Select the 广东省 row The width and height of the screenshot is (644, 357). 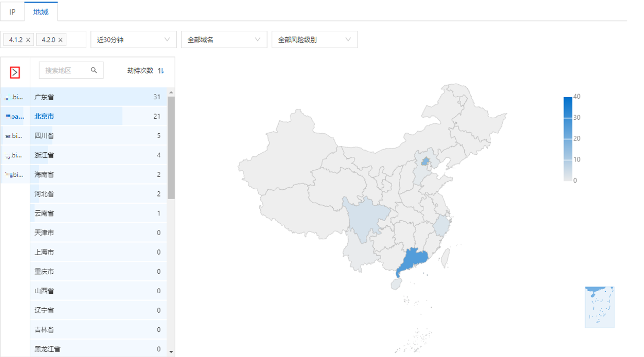coord(99,97)
